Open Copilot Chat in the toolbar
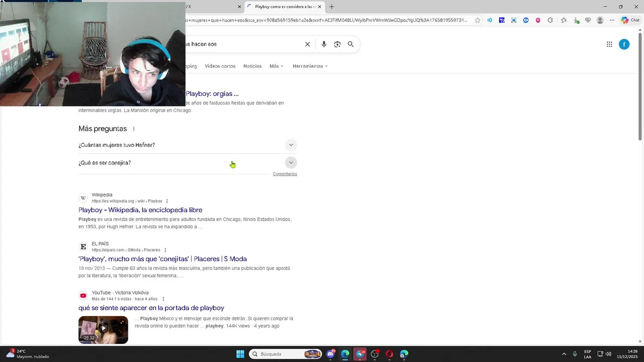This screenshot has width=644, height=362. pyautogui.click(x=630, y=20)
